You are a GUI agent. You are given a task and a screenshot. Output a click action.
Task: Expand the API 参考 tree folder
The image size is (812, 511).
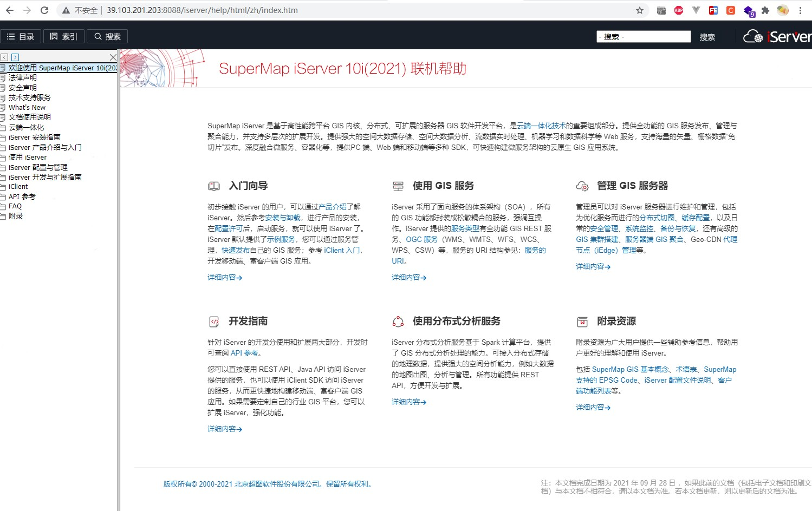coord(22,196)
